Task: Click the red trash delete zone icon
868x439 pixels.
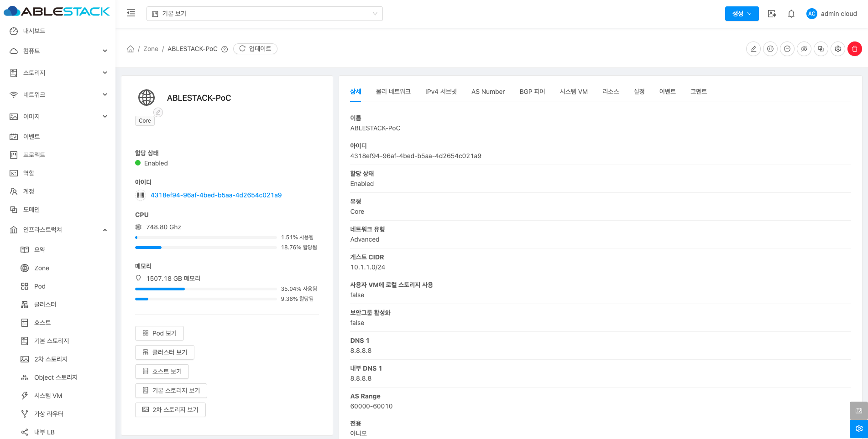Action: pos(854,49)
